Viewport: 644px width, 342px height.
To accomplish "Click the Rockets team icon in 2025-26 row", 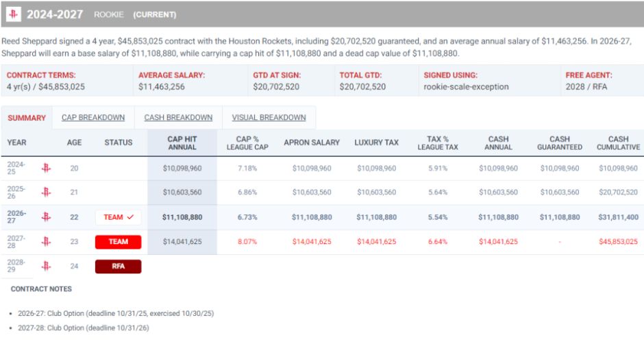I will point(46,192).
